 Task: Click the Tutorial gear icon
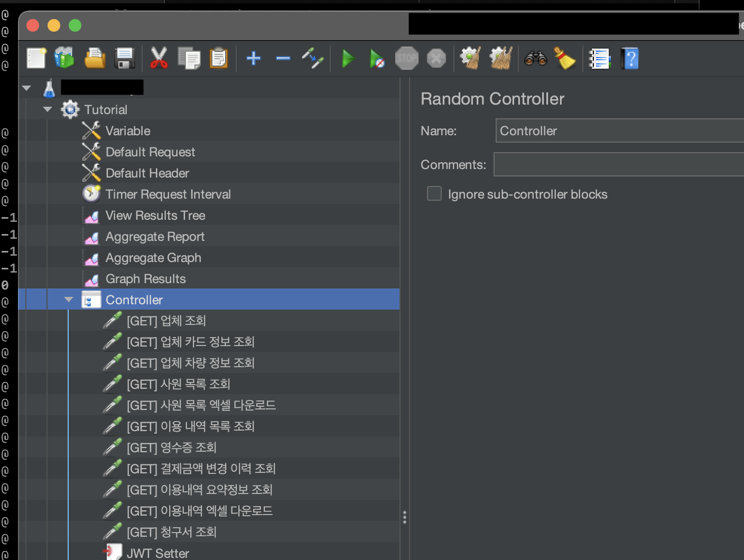pyautogui.click(x=70, y=109)
